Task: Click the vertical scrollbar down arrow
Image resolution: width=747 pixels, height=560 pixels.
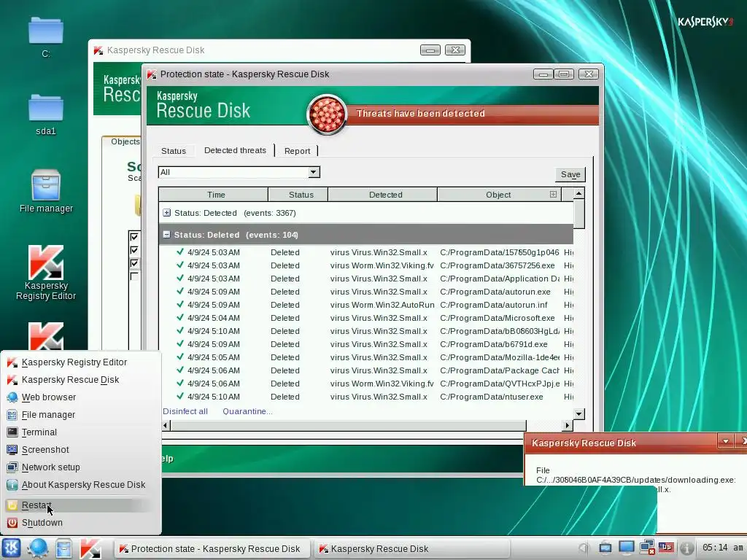Action: (578, 414)
